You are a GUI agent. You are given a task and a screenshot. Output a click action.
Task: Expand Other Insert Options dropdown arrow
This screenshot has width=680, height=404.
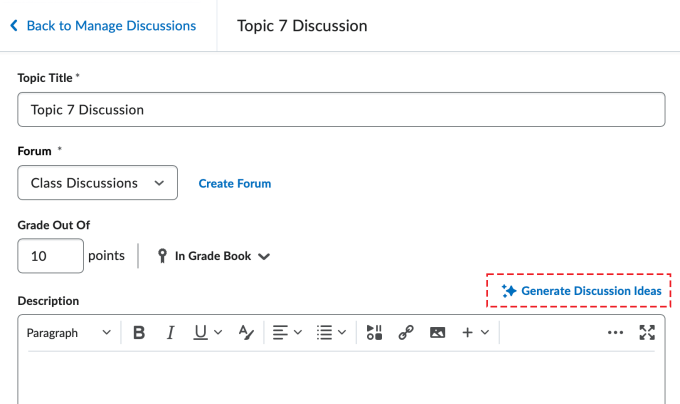point(485,333)
